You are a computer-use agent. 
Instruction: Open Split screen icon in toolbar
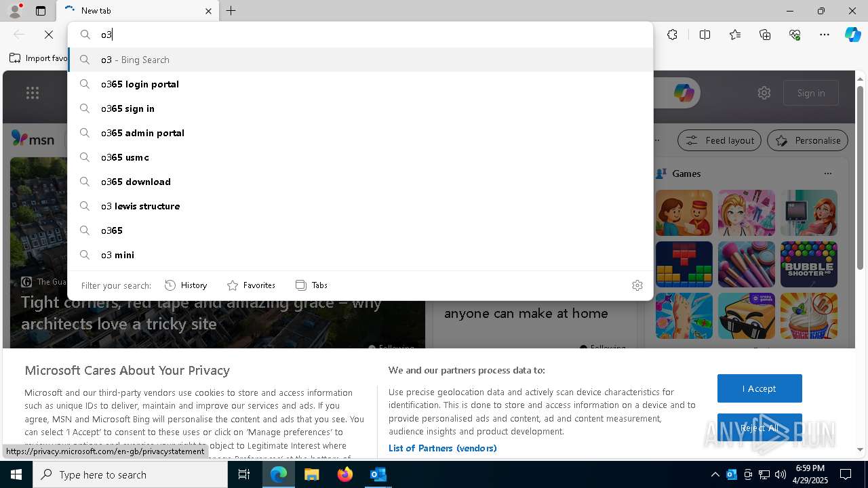[705, 35]
